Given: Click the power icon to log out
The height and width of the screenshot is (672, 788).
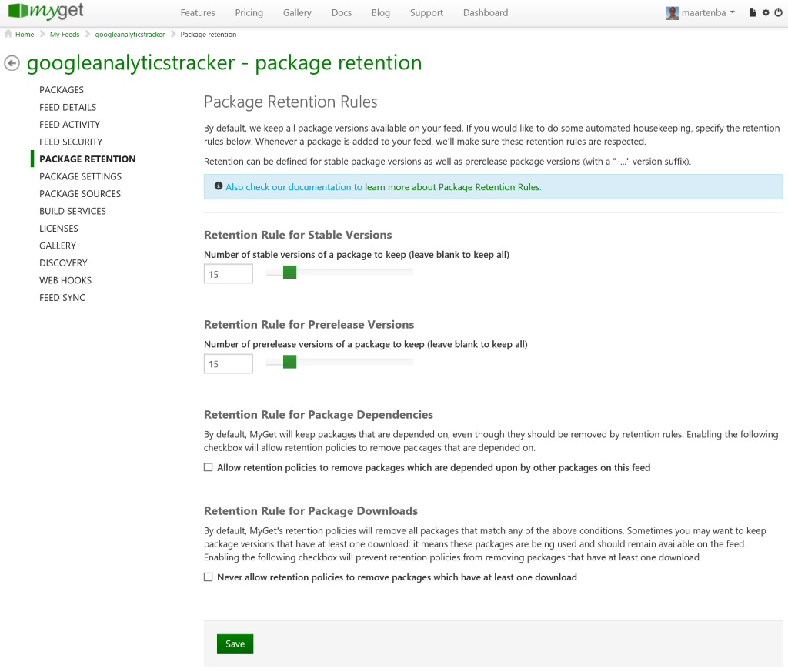Looking at the screenshot, I should pyautogui.click(x=778, y=13).
